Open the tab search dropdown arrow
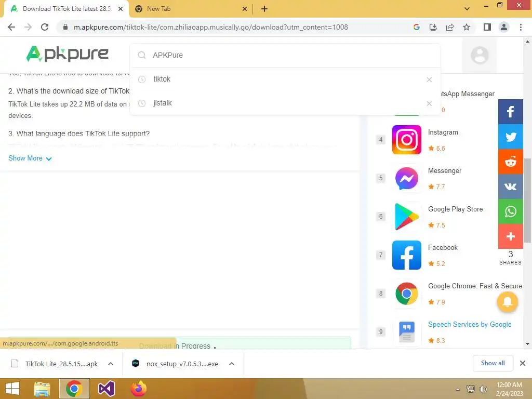Image resolution: width=532 pixels, height=399 pixels. (467, 9)
